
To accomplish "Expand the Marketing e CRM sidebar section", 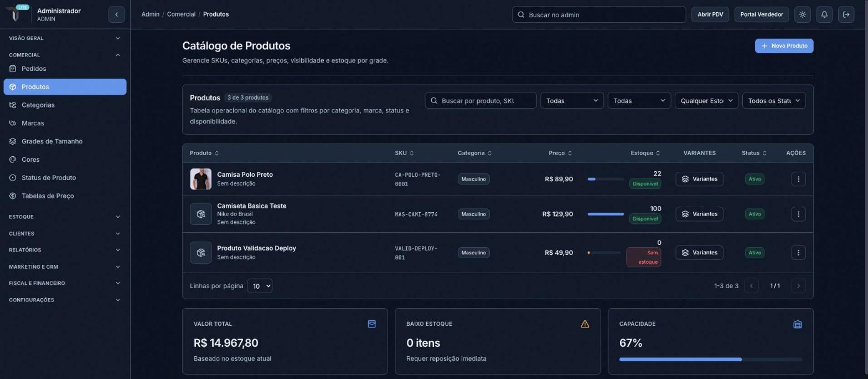I will pos(65,267).
